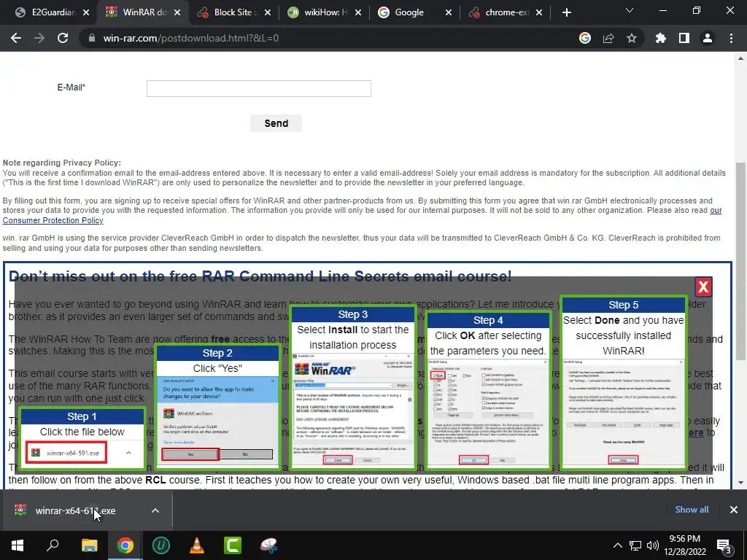Click the Step 5 Done screenshot thumbnail
Viewport: 747px width, 560px height.
point(623,413)
